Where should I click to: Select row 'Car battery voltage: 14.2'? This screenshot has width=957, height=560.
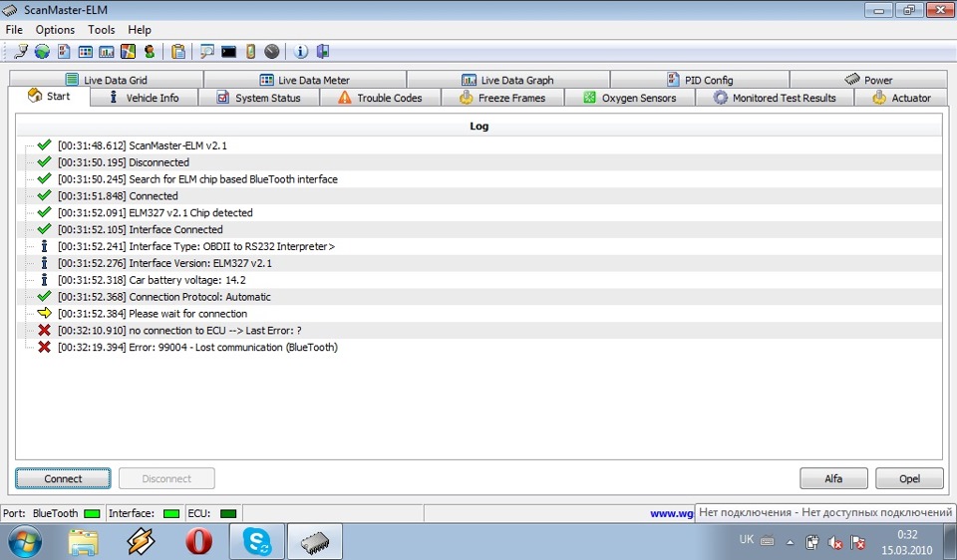click(x=479, y=280)
